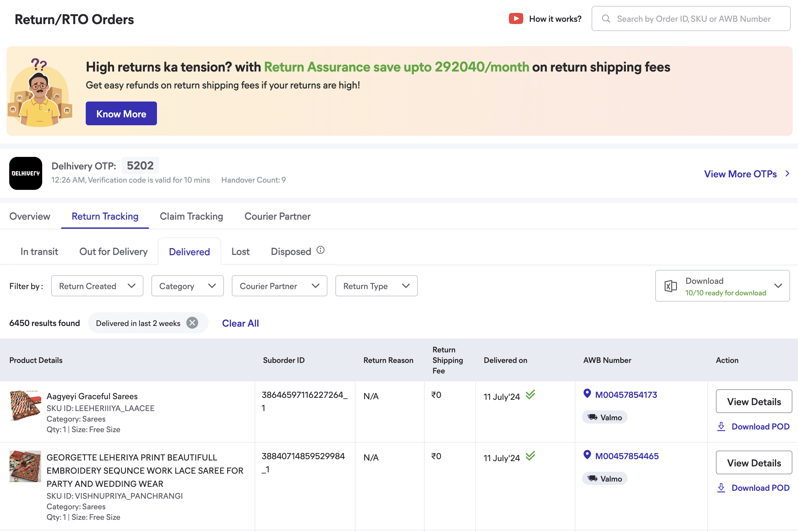
Task: Click location pin beside M00457854173
Action: tap(587, 394)
